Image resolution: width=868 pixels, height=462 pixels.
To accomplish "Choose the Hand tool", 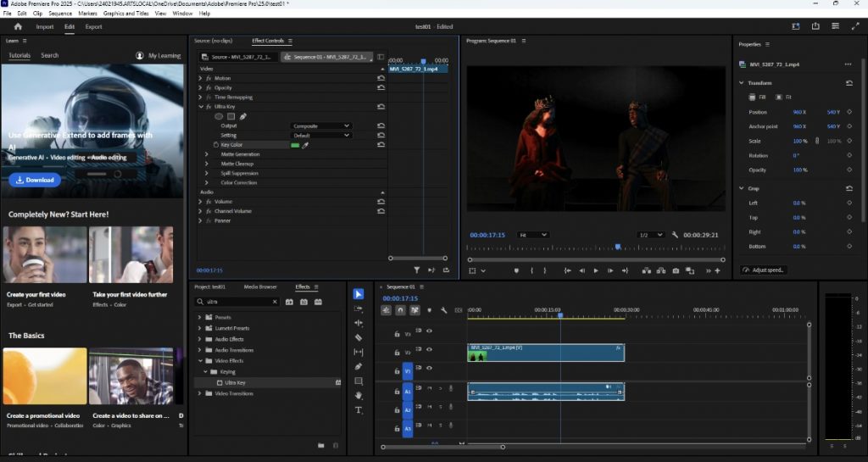I will click(x=359, y=395).
